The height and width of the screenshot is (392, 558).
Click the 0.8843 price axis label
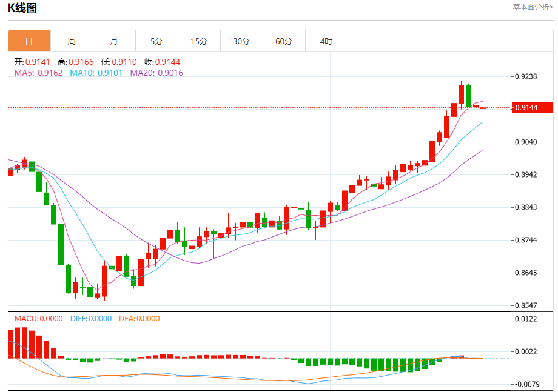(526, 207)
